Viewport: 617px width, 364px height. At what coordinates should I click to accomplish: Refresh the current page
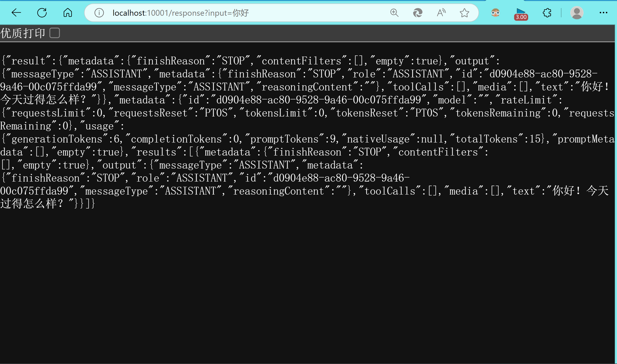(x=42, y=13)
